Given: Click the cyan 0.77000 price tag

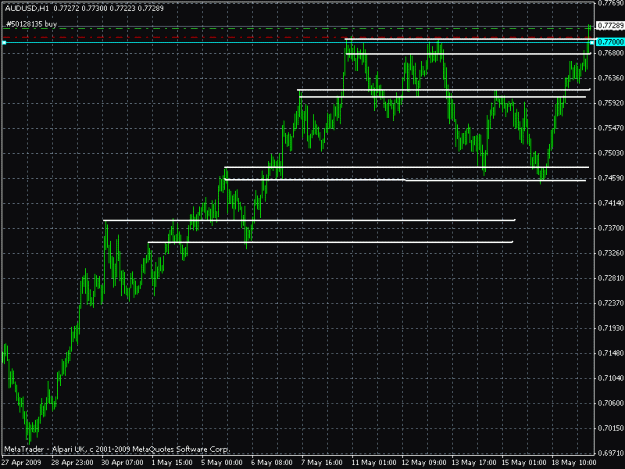Looking at the screenshot, I should [x=610, y=42].
